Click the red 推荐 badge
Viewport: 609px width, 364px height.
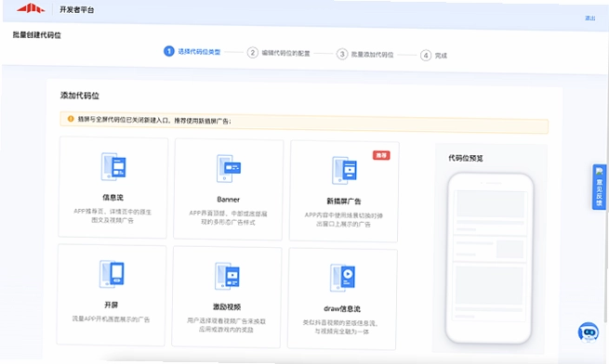(381, 155)
